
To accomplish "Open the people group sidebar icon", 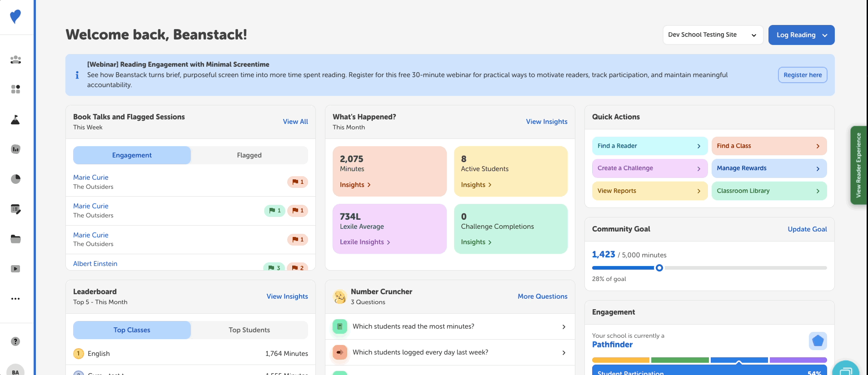I will pyautogui.click(x=15, y=59).
